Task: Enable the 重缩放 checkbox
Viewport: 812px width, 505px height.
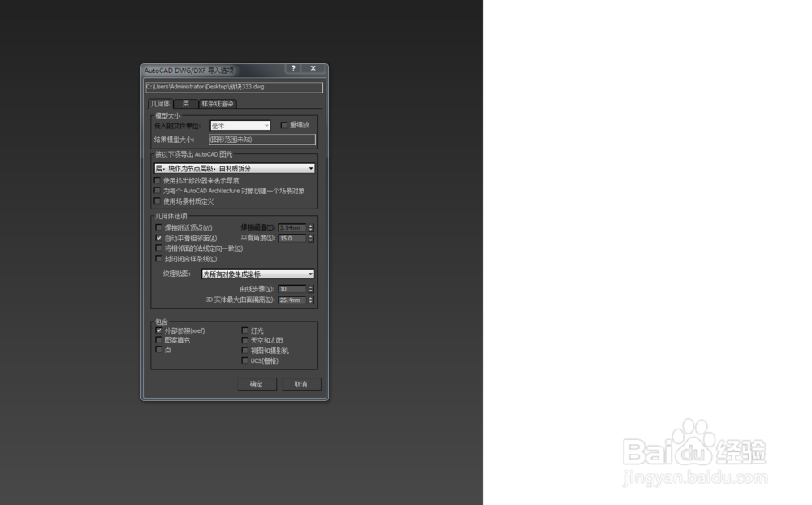Action: coord(283,125)
